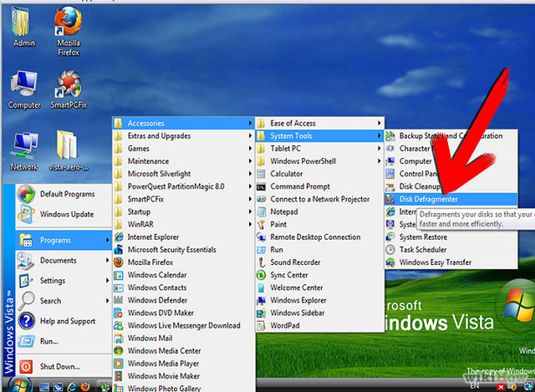Select the Computer desktop icon
This screenshot has width=535, height=392.
(x=23, y=84)
